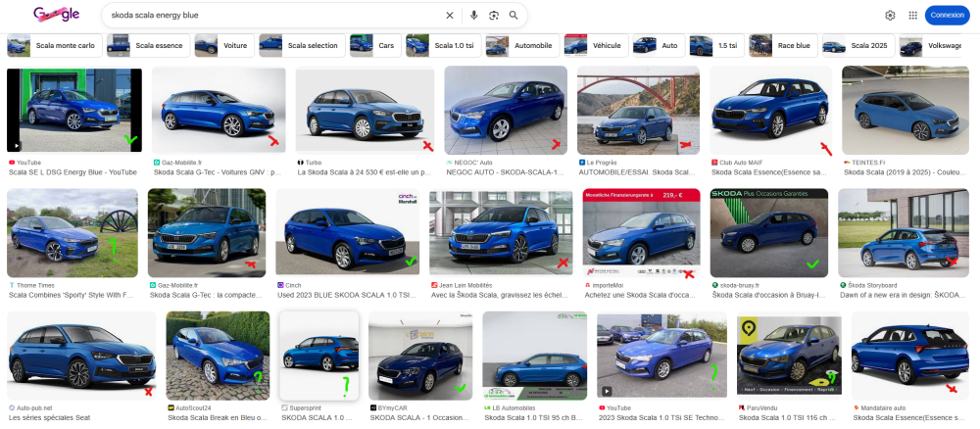Image resolution: width=980 pixels, height=429 pixels.
Task: Click the magnifying glass search icon
Action: (x=514, y=16)
